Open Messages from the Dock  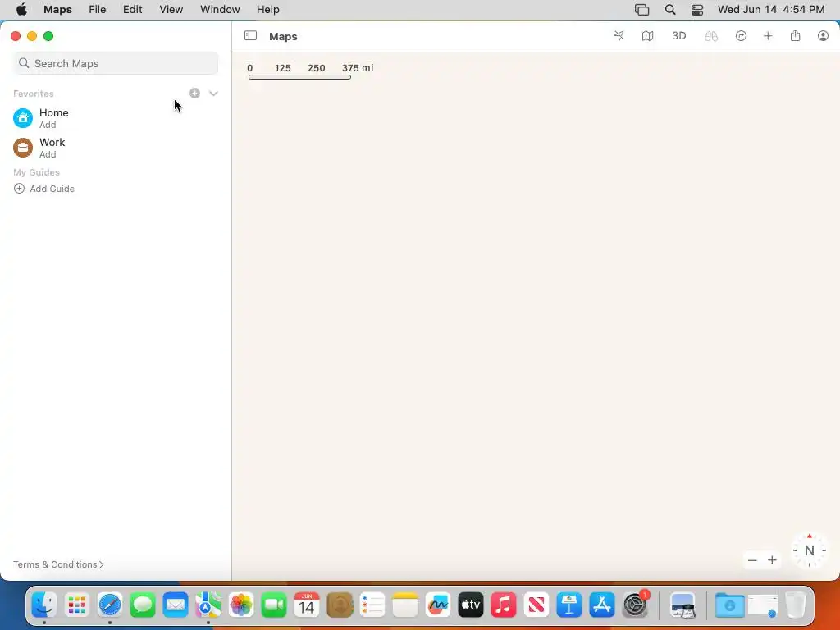143,605
